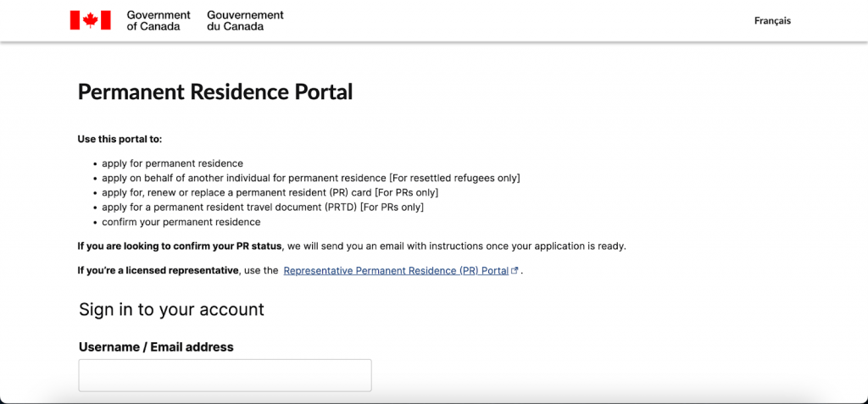The image size is (868, 404).
Task: Click the 'Government of Canada' wordmark text
Action: [159, 20]
